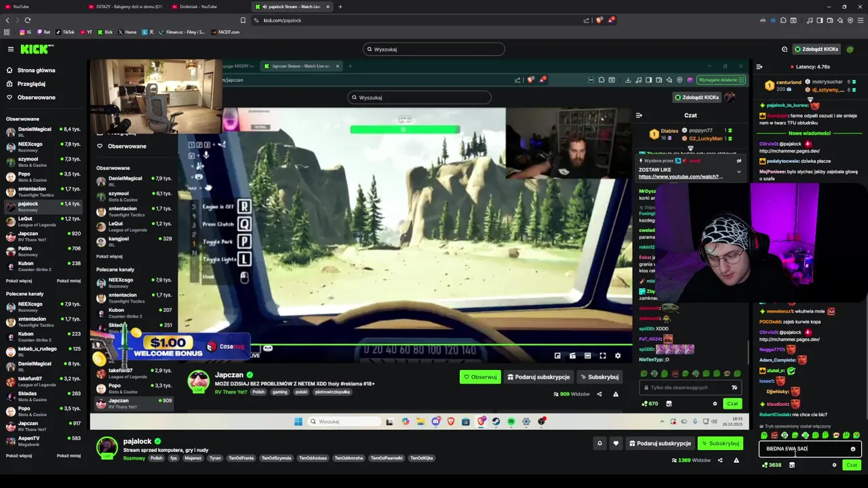Open Patiro channel in followed list
The image size is (868, 488).
[x=42, y=251]
